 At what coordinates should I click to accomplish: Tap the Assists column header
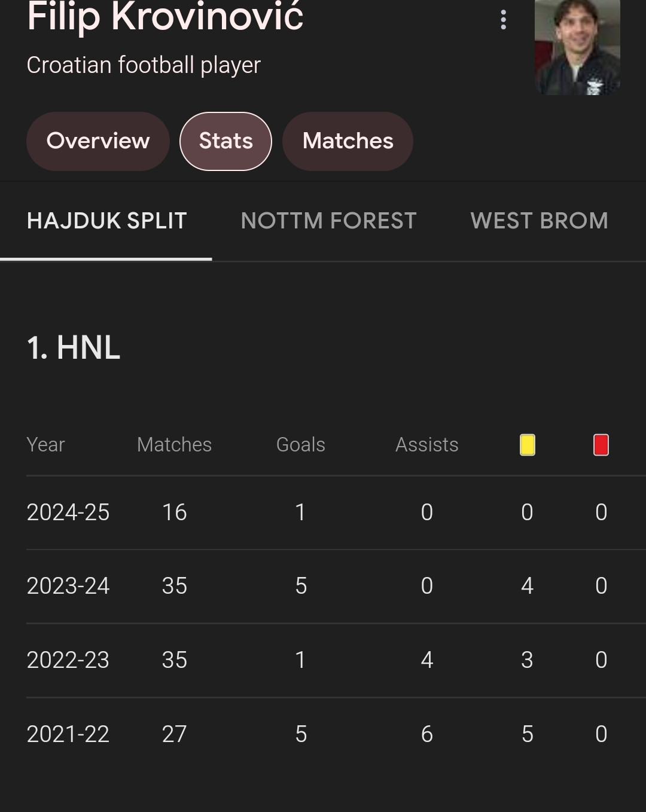[427, 445]
